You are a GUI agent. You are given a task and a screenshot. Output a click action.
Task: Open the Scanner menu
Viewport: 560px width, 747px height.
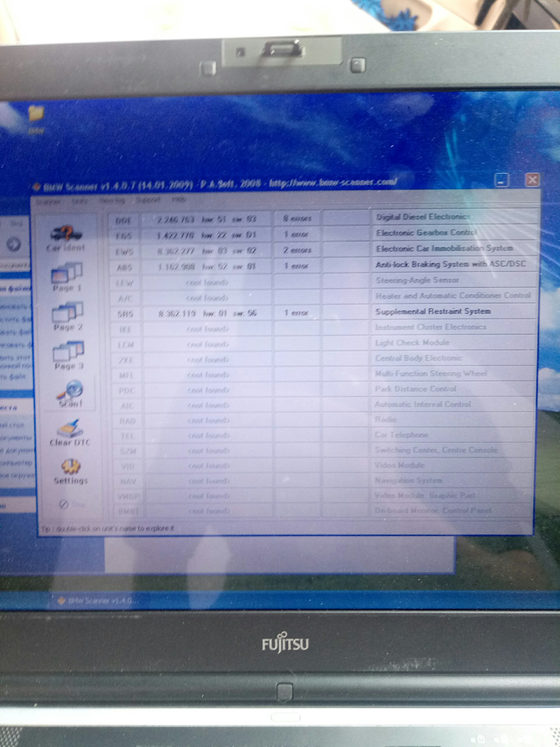[x=48, y=201]
